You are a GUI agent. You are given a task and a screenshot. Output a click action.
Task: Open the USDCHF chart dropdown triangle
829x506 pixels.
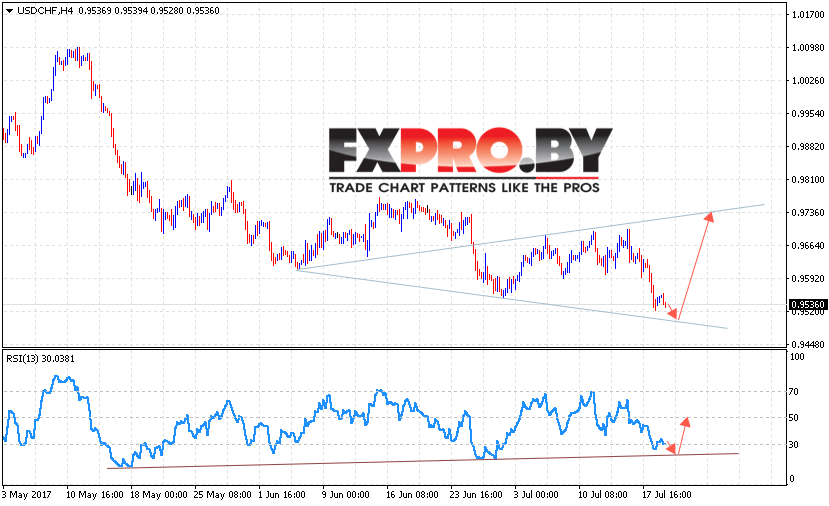pyautogui.click(x=9, y=11)
